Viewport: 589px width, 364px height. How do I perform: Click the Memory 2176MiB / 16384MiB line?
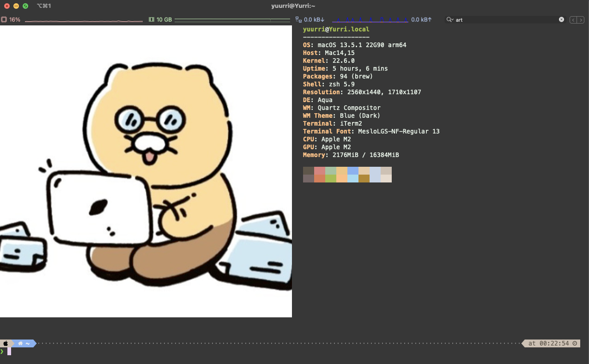pos(351,155)
